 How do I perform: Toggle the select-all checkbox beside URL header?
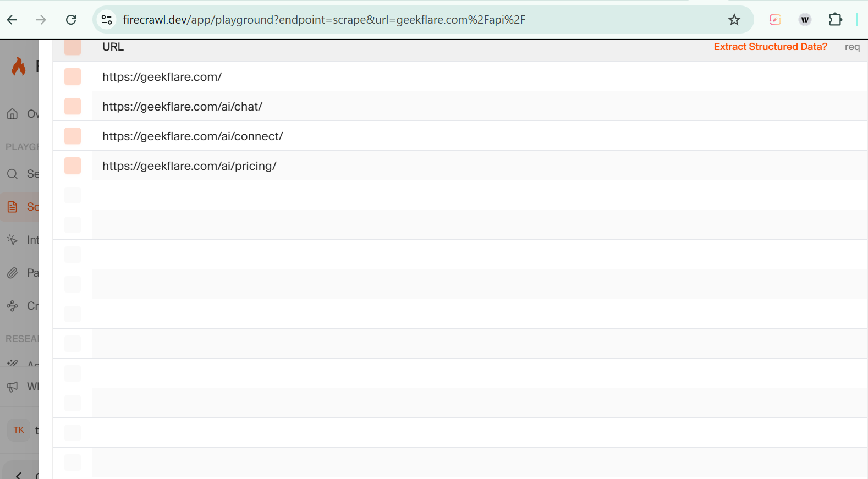tap(73, 47)
